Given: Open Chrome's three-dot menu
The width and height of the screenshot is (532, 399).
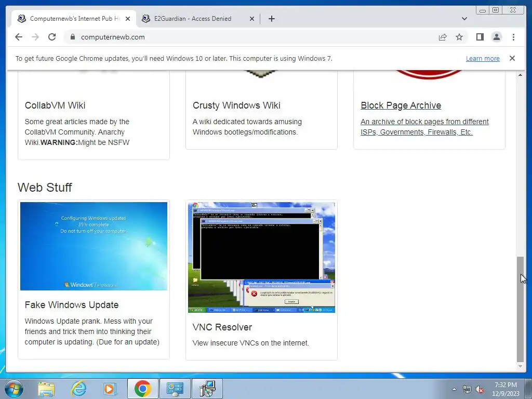Looking at the screenshot, I should pyautogui.click(x=513, y=37).
